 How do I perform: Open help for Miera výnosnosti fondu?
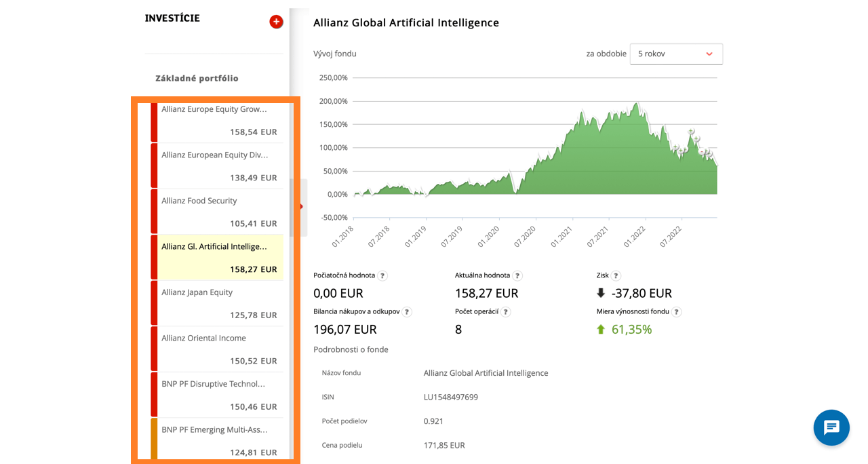point(677,311)
